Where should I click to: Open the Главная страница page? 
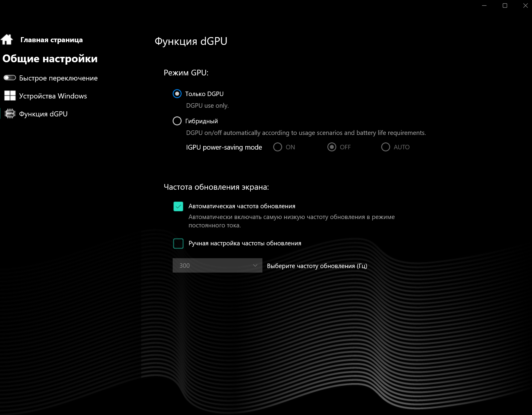[51, 40]
